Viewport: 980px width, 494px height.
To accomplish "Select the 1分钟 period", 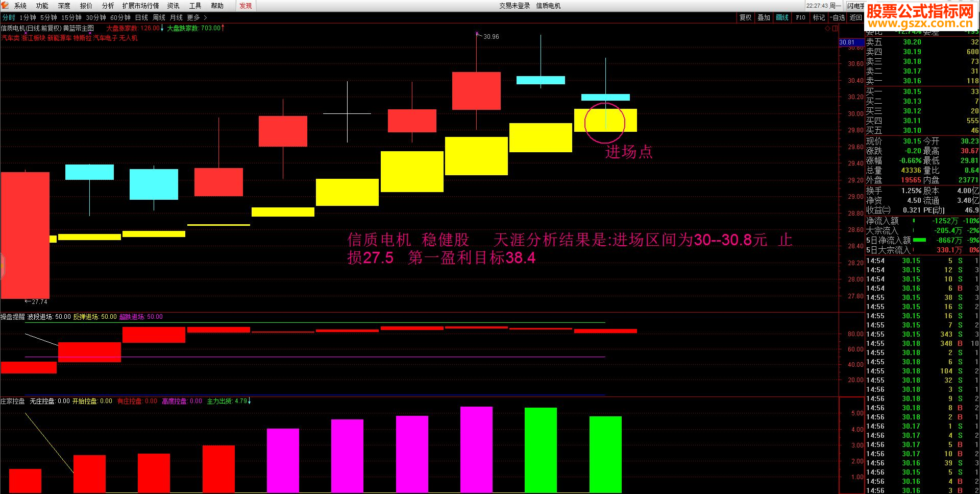I will (x=28, y=17).
